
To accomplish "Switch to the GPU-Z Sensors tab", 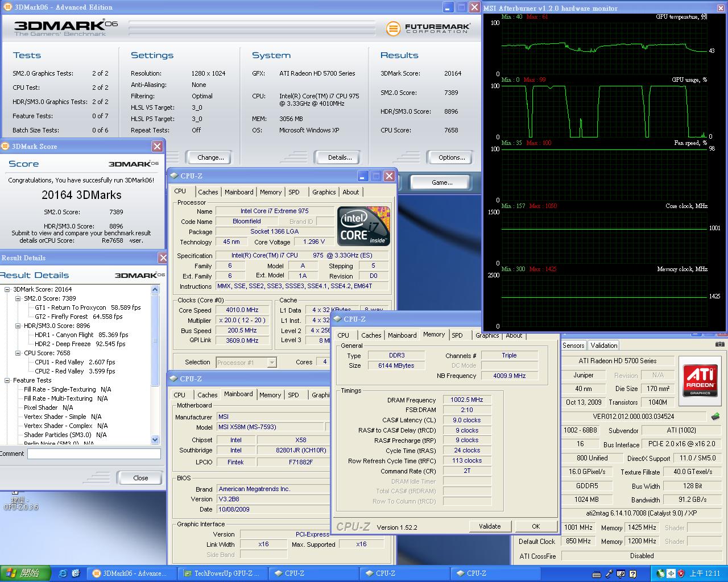I will coord(573,346).
